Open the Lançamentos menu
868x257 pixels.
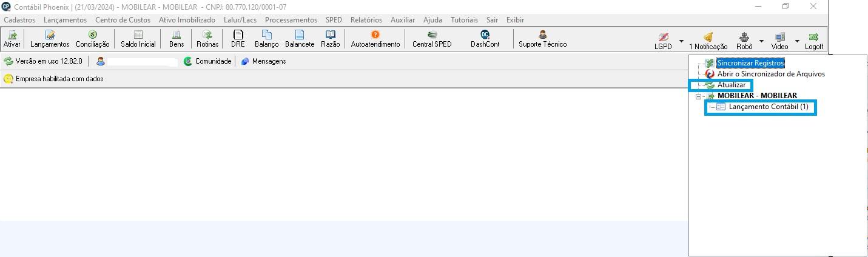click(x=65, y=20)
